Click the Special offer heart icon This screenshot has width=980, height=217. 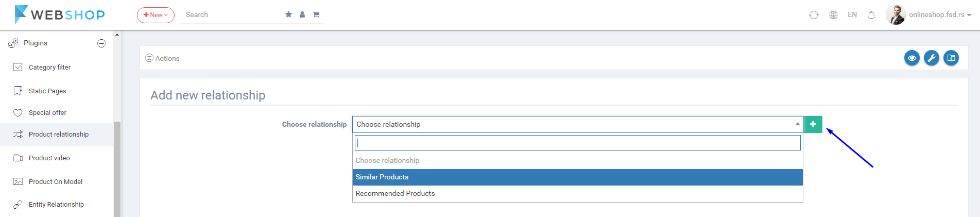18,112
